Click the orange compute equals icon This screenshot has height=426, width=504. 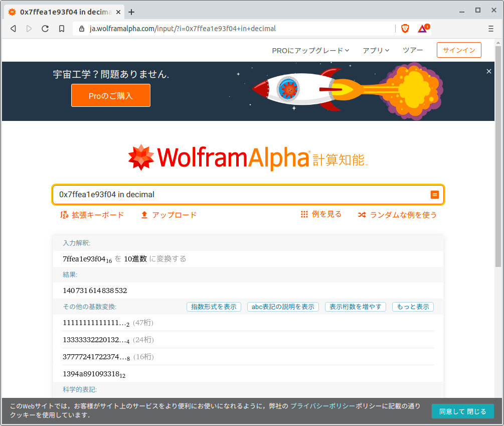coord(434,195)
